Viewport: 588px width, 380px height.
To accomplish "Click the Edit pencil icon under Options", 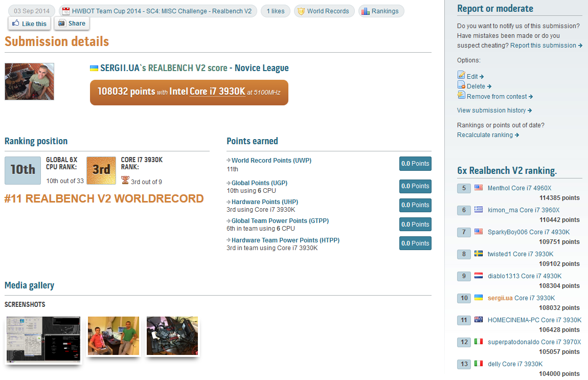I will (x=461, y=75).
